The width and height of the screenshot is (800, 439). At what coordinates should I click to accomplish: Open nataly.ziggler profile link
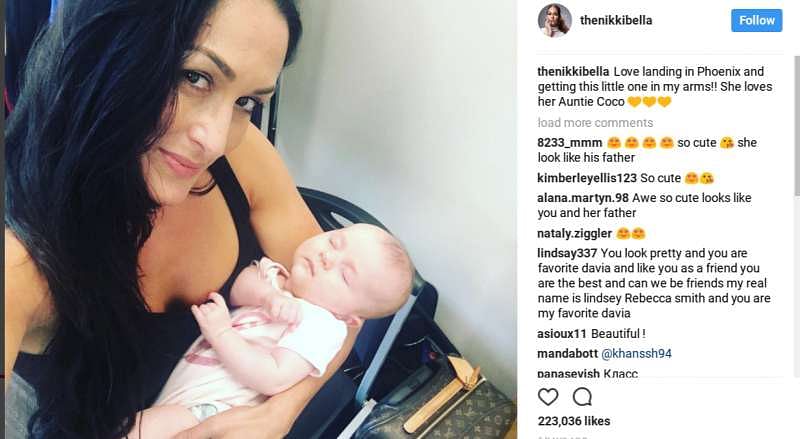tap(574, 234)
